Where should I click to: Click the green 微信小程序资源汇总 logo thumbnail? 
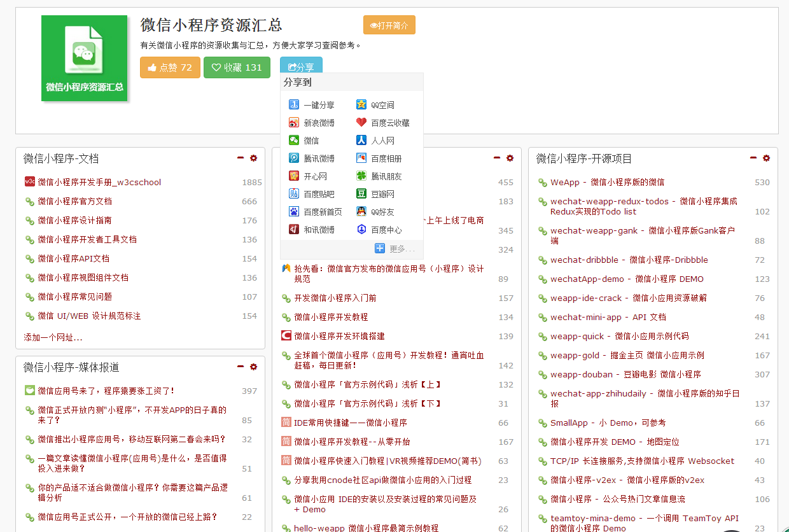pos(84,59)
